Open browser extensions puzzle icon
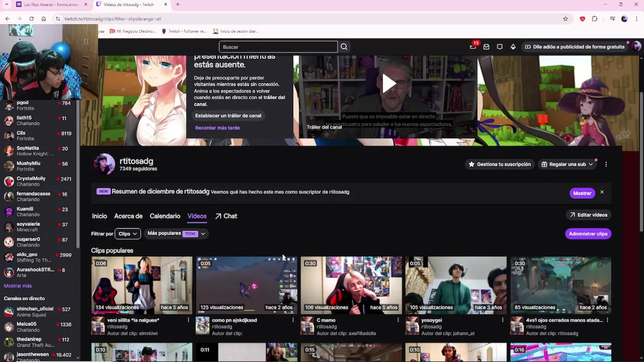The image size is (644, 362). click(x=595, y=19)
